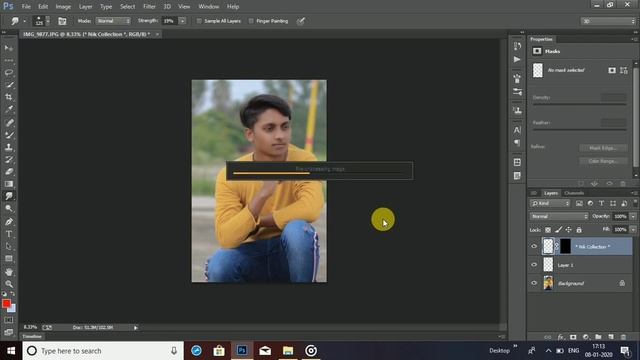
Task: Click the Windows search box
Action: pyautogui.click(x=103, y=351)
